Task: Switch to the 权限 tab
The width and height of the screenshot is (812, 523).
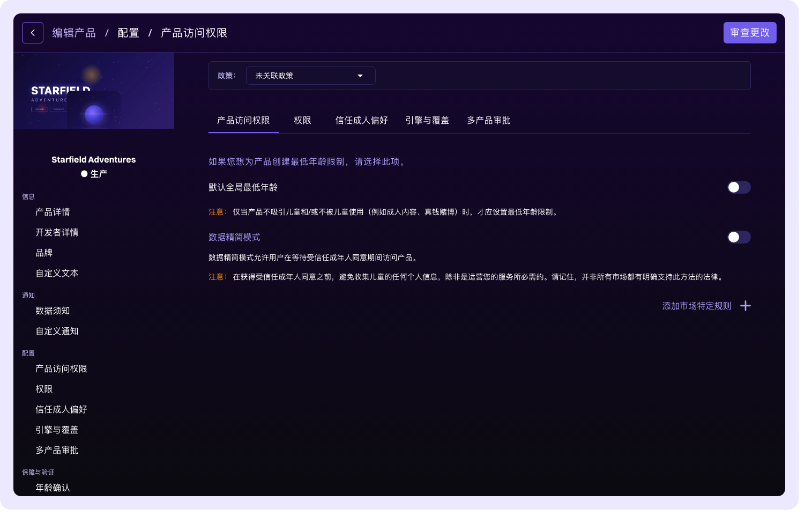Action: (x=303, y=121)
